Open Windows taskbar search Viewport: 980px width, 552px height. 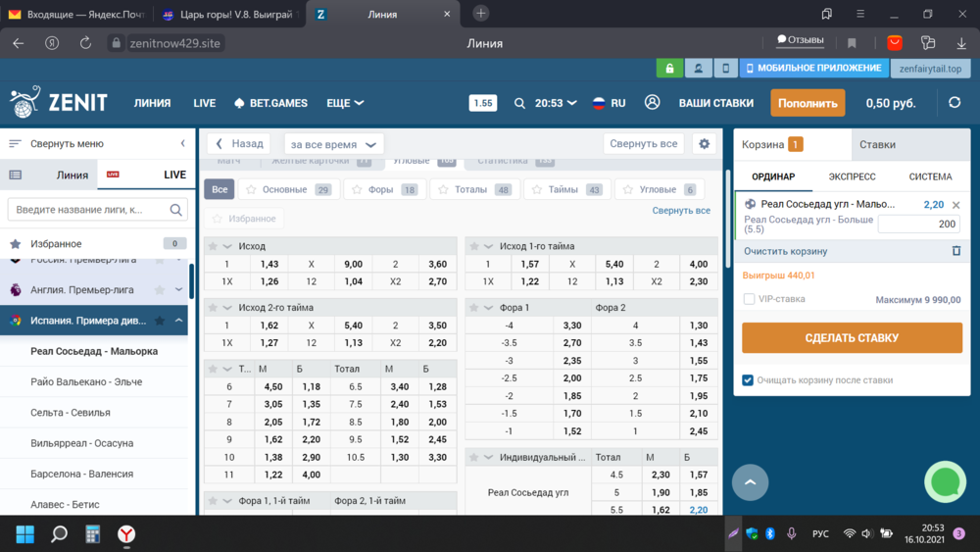tap(59, 534)
